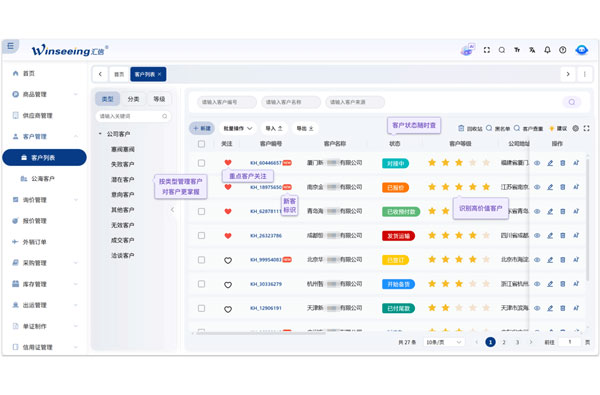Tick the checkbox for row KH_60446657
This screenshot has height=395, width=600.
(201, 163)
